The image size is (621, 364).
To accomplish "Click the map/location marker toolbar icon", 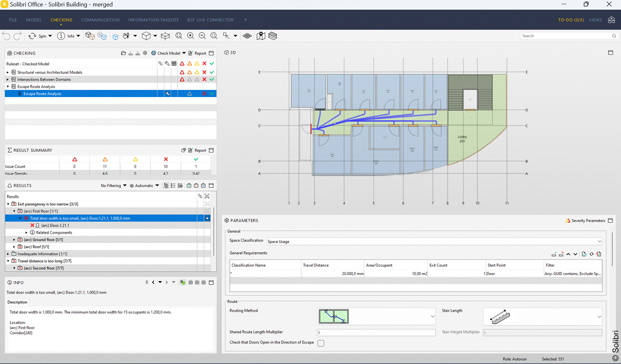I will [261, 36].
